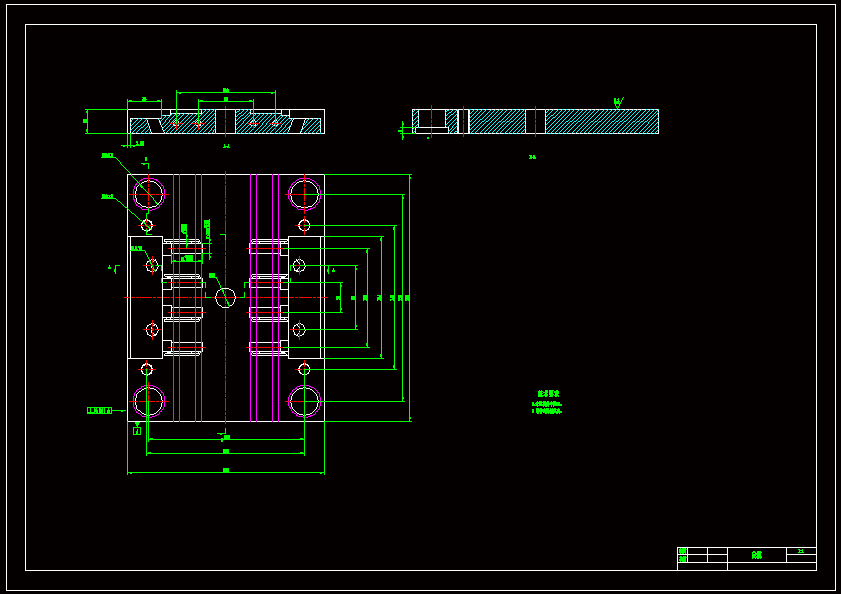Select the central bore in the left section view
Screen dimensions: 841x594
point(225,121)
